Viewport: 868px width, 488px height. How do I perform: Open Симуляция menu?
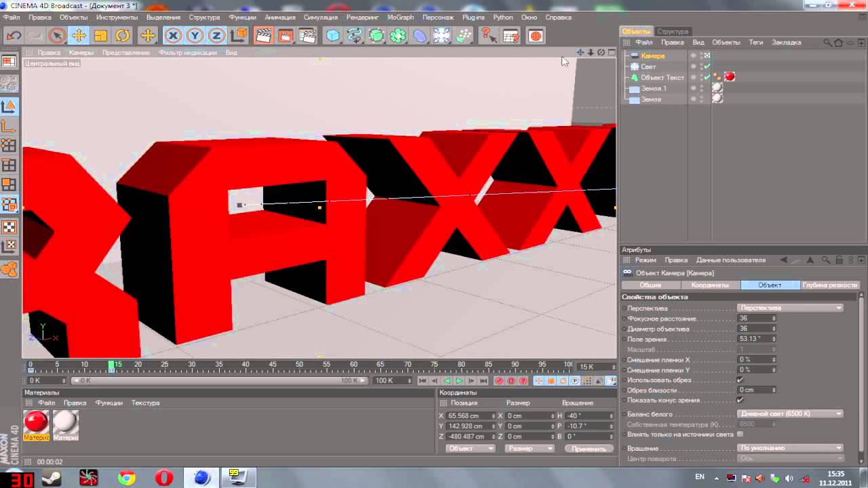(321, 17)
